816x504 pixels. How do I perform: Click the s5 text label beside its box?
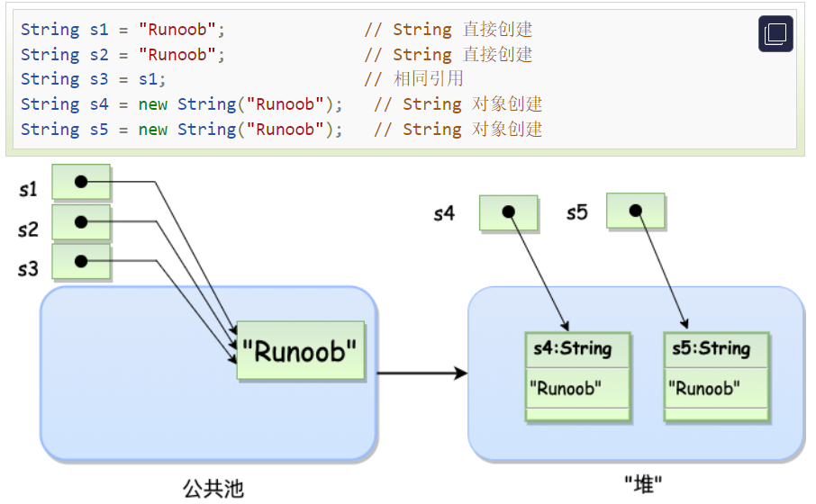click(x=576, y=213)
